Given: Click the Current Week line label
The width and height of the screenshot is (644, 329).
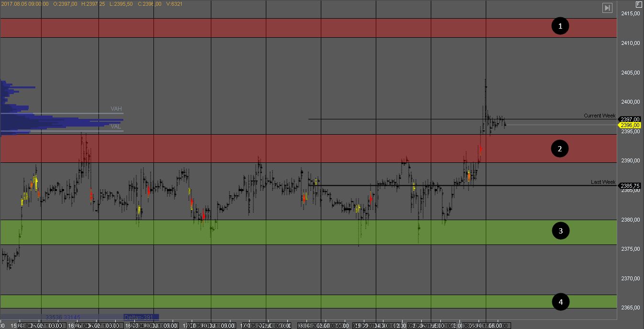Looking at the screenshot, I should click(x=599, y=116).
